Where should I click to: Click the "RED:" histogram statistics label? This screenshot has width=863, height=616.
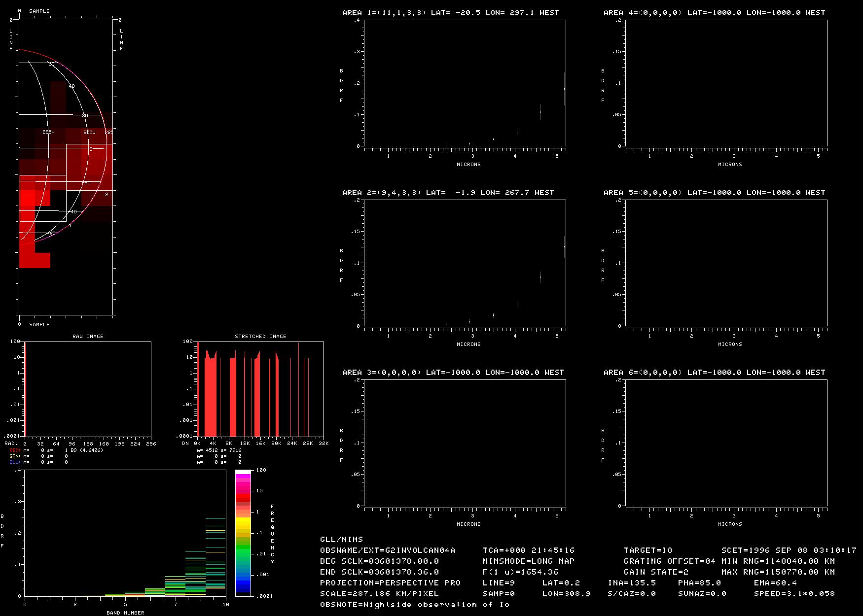15,450
